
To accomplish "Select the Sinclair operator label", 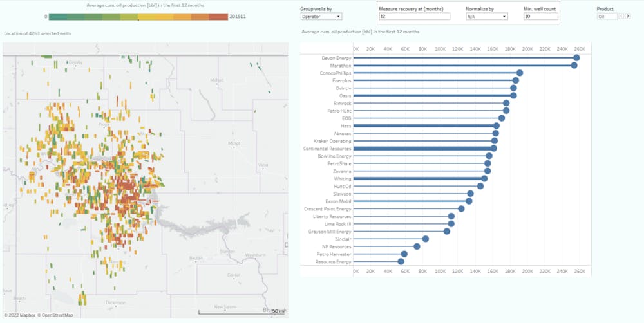I will [x=343, y=239].
